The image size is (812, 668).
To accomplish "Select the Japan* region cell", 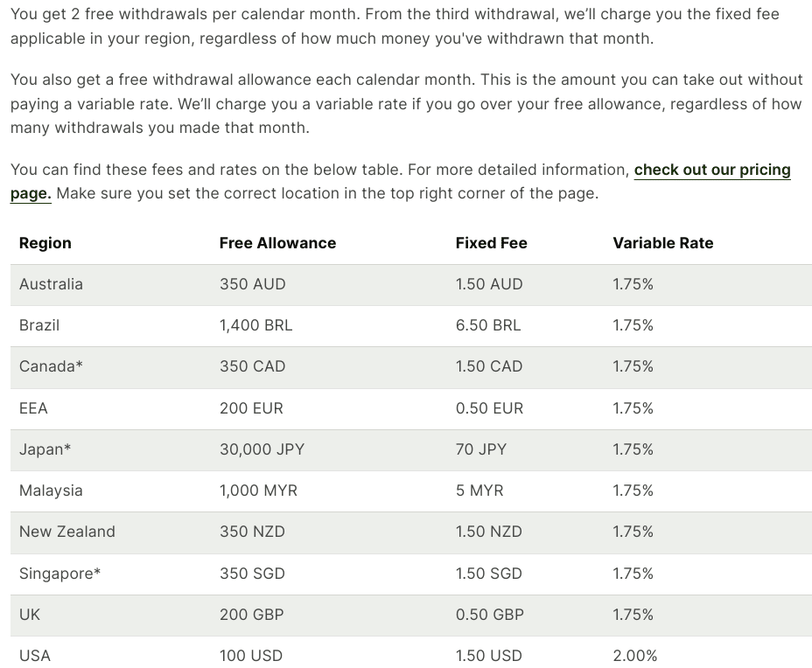I will (45, 449).
